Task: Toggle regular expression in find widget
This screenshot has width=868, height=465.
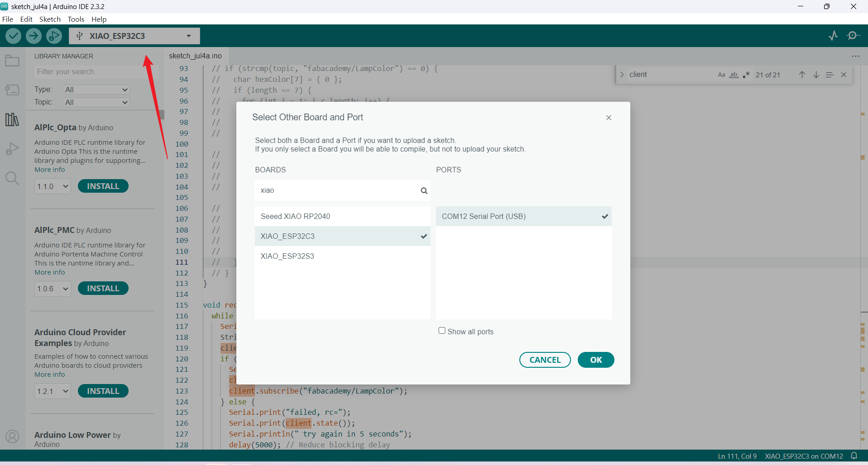Action: click(x=746, y=75)
